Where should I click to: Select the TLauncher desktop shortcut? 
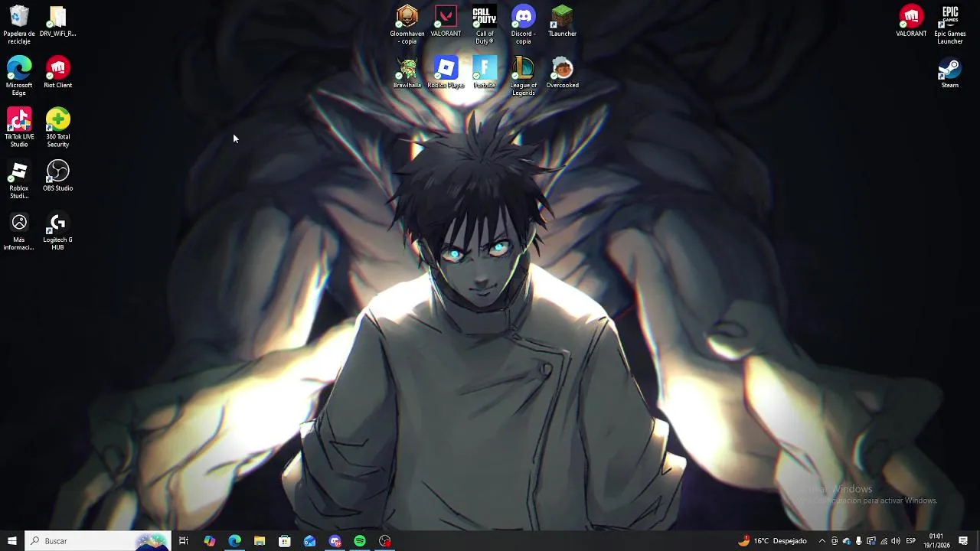point(562,21)
